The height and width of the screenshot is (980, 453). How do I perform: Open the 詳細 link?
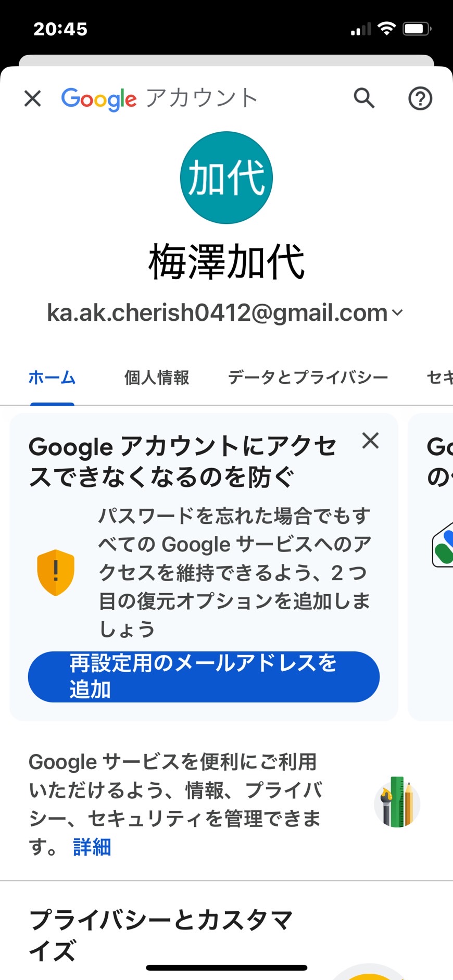92,847
